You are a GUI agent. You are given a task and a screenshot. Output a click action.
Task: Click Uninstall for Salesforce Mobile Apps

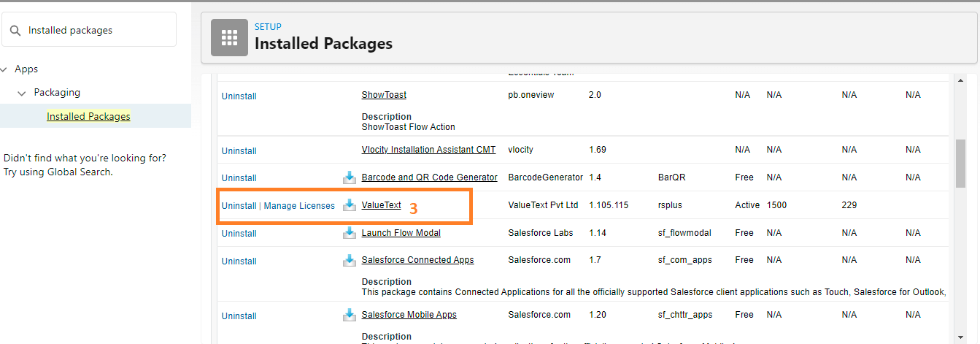point(239,316)
